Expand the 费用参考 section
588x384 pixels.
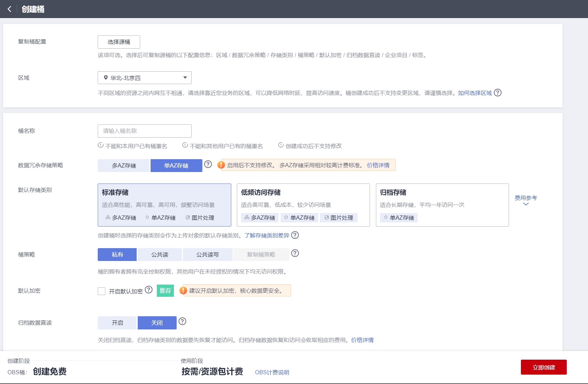(526, 198)
